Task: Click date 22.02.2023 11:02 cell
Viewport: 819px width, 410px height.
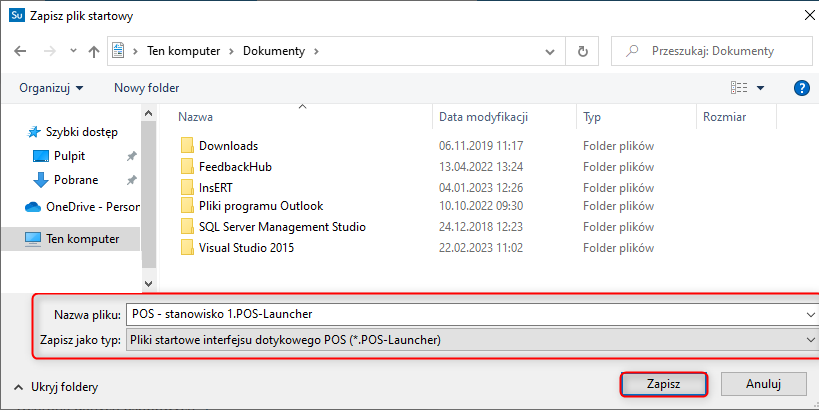Action: [x=481, y=248]
